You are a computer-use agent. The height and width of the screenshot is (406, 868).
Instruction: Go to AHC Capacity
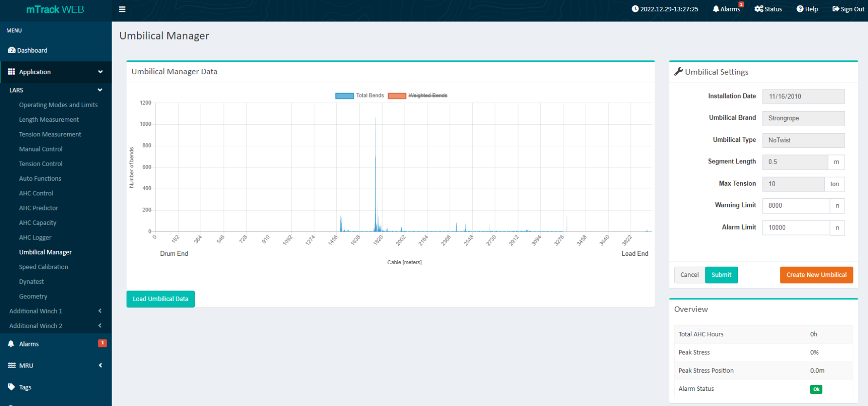pyautogui.click(x=37, y=223)
